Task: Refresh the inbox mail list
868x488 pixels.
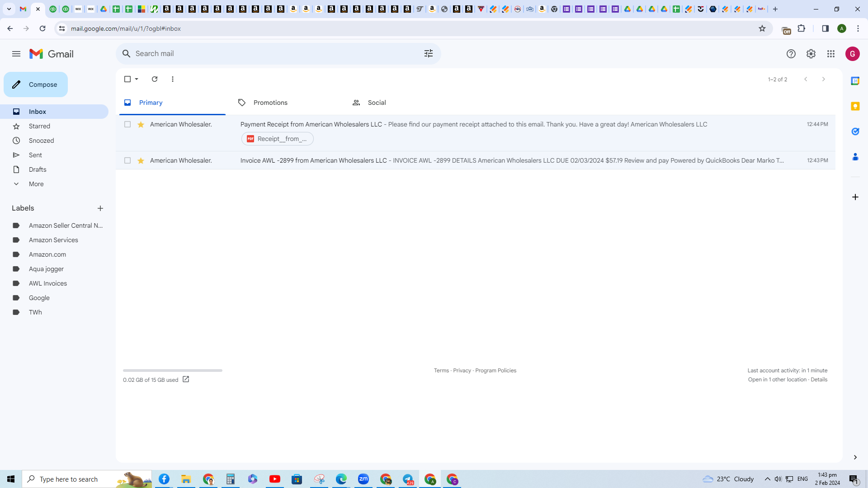Action: click(155, 79)
